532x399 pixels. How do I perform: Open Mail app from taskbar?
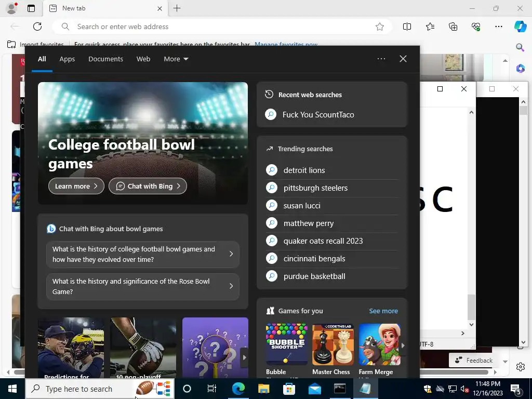click(314, 389)
